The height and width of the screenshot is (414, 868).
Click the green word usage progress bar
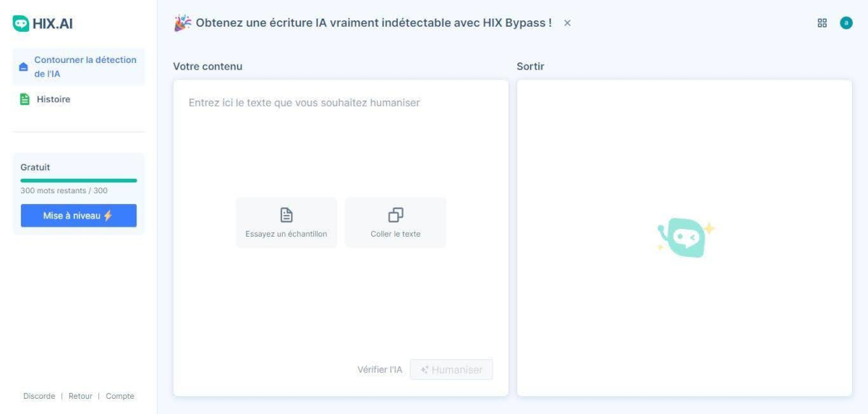pos(78,180)
